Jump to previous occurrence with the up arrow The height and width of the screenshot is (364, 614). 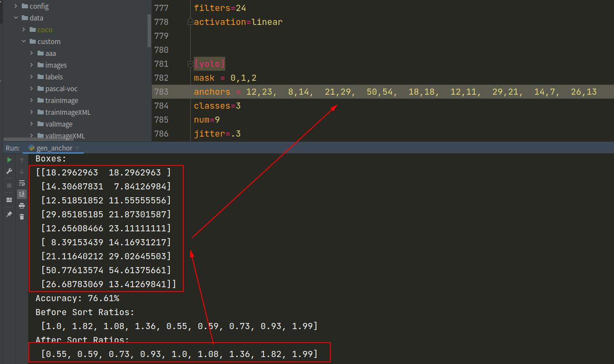(x=21, y=160)
